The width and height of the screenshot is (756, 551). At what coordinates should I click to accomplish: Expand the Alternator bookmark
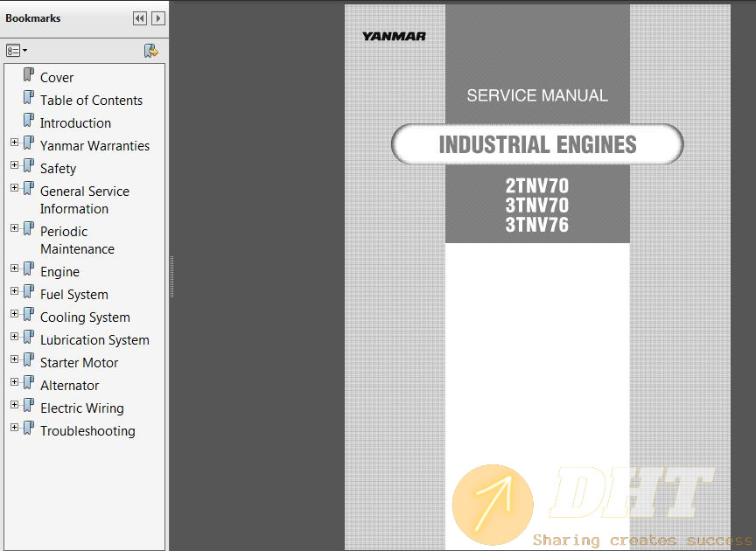[x=15, y=382]
